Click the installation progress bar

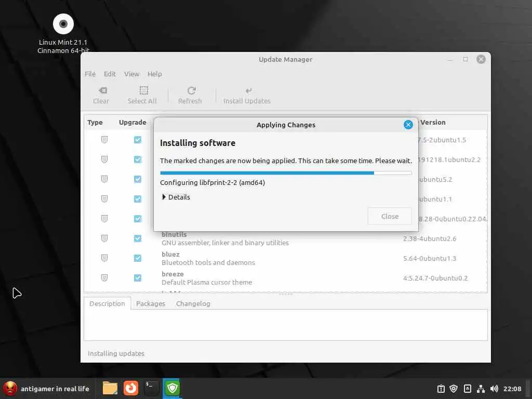286,172
